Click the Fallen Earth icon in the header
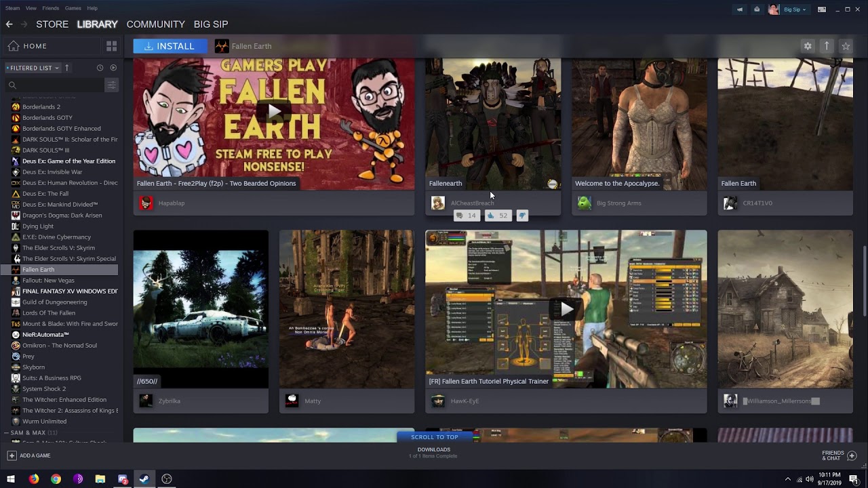The width and height of the screenshot is (868, 488). [x=221, y=46]
